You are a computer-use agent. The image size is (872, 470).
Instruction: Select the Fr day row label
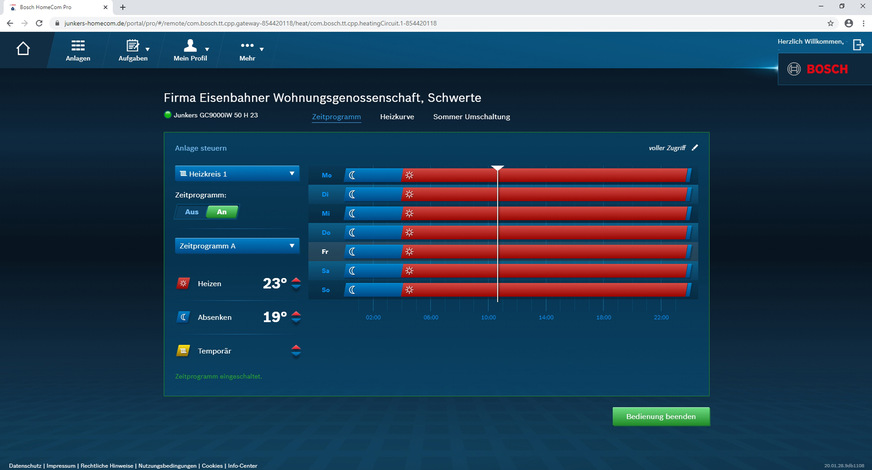point(326,251)
